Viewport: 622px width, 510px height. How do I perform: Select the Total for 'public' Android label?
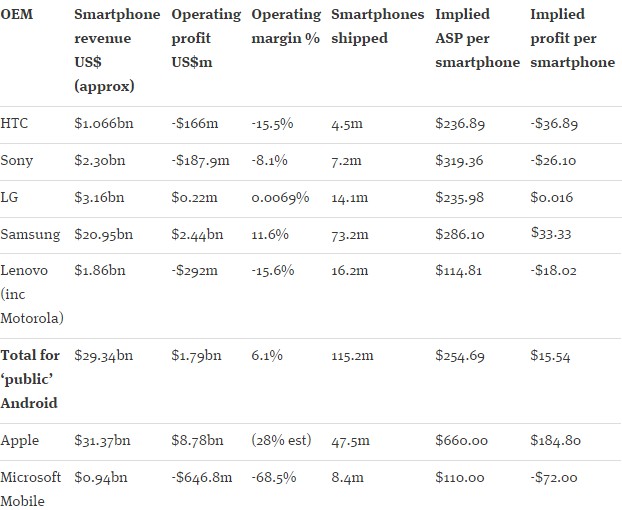pos(30,379)
